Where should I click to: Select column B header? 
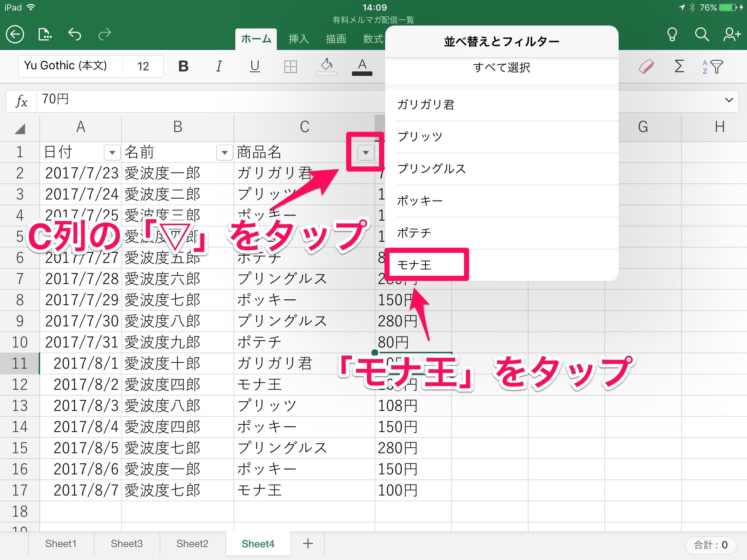(177, 128)
